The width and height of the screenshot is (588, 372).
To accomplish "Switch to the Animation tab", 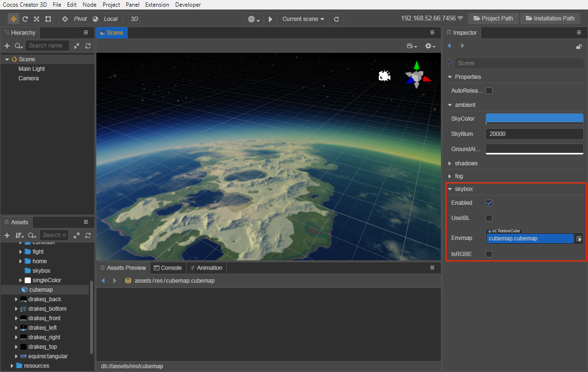I will [206, 268].
